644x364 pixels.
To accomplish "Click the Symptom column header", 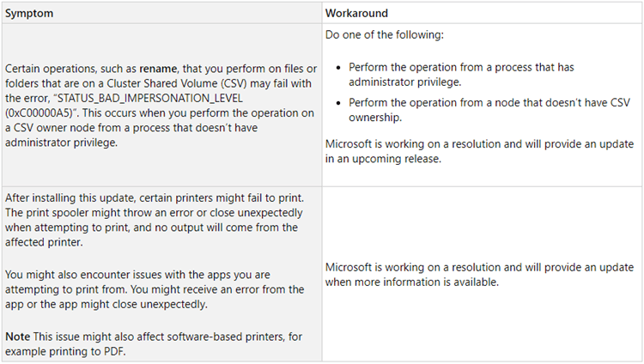I will [x=29, y=13].
